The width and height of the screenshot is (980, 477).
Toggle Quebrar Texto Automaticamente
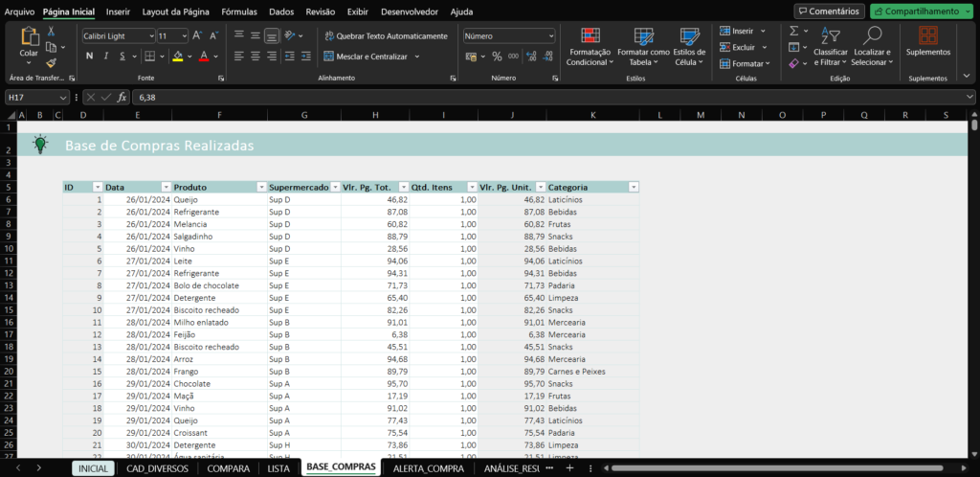385,35
